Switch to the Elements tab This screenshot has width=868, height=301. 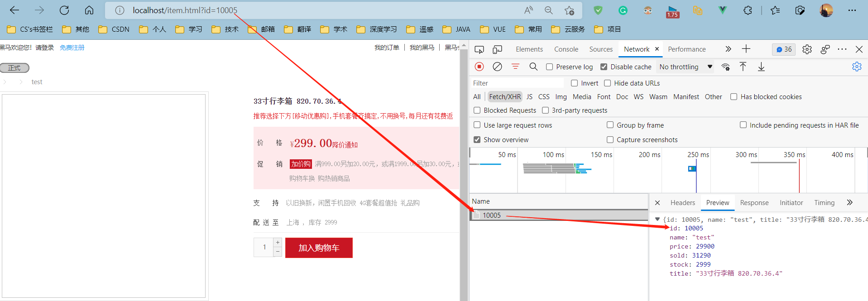529,49
